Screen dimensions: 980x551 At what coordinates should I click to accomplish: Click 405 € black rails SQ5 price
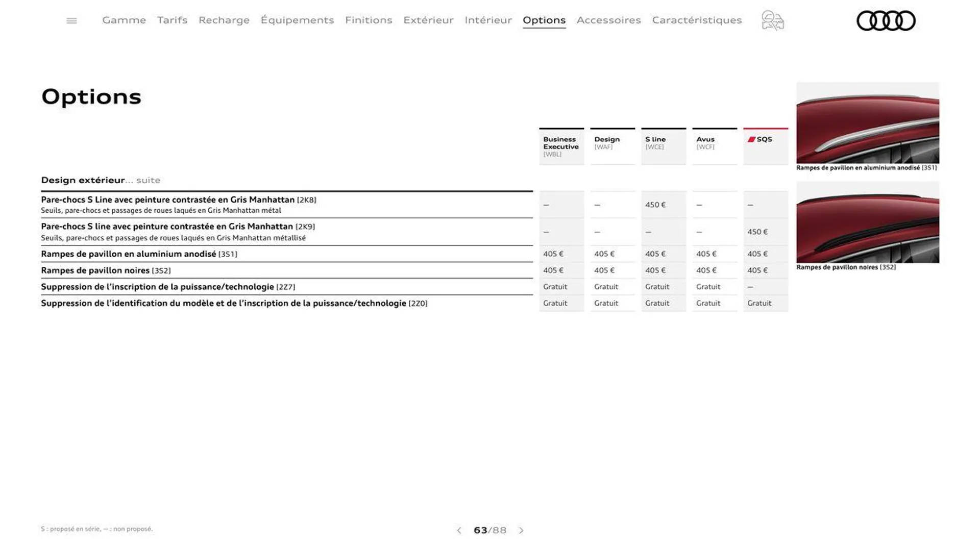coord(757,270)
